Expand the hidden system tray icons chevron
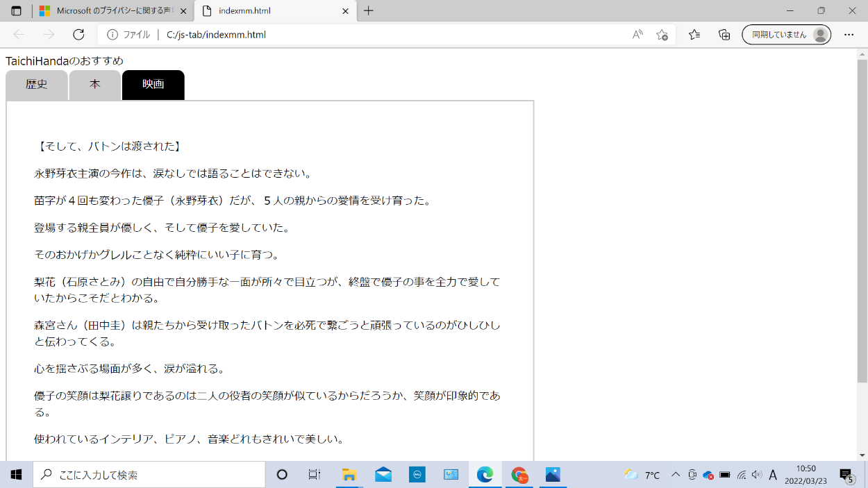The image size is (868, 488). [675, 475]
